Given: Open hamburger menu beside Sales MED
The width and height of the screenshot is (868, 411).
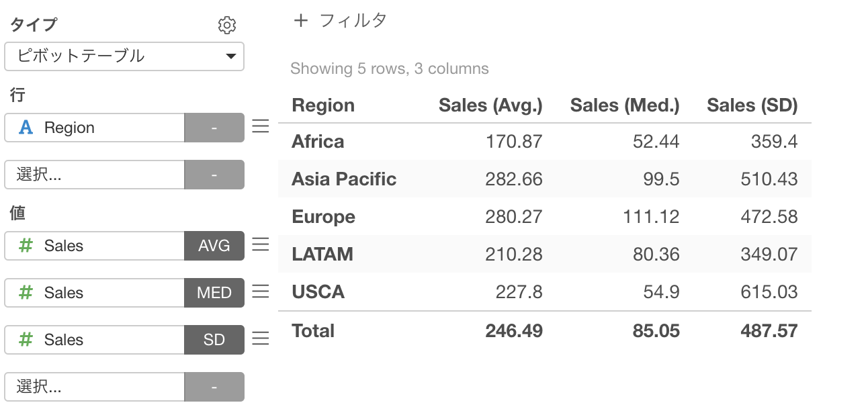Looking at the screenshot, I should [x=261, y=291].
